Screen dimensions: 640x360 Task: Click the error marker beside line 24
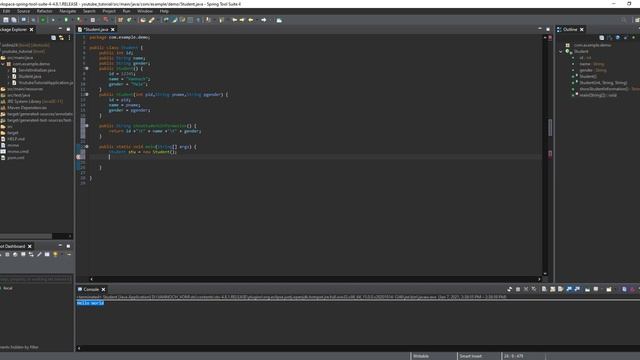78,157
